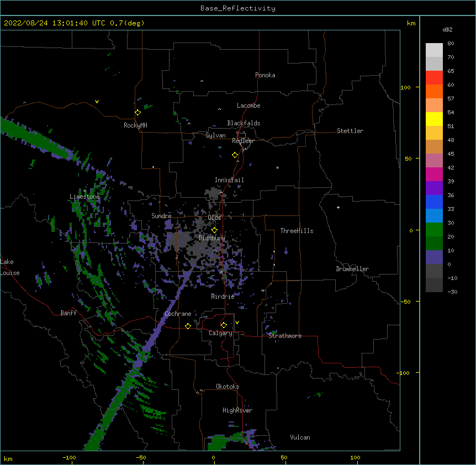Click the Drumheller city label
The width and height of the screenshot is (476, 465).
click(x=352, y=269)
